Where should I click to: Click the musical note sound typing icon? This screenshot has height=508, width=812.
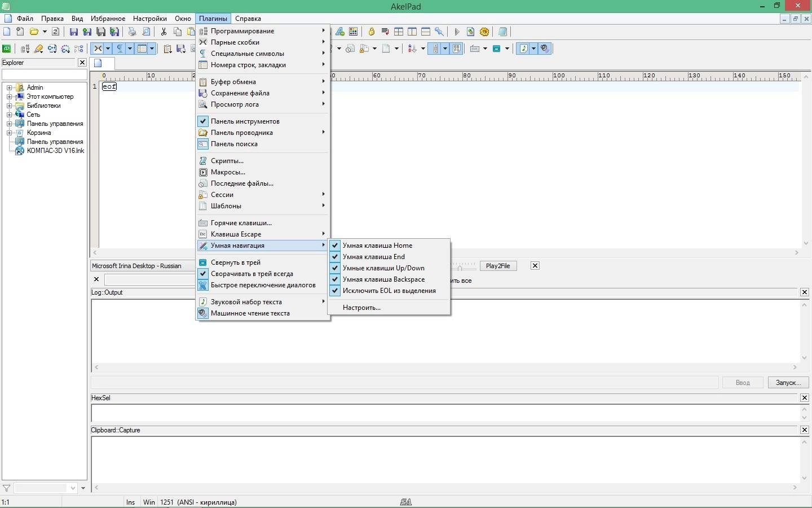(524, 49)
